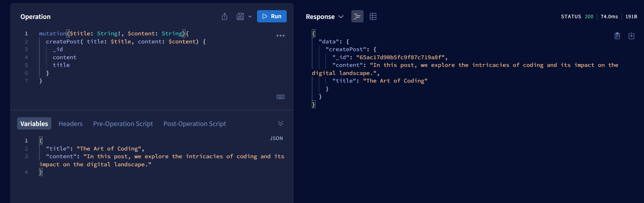Screen dimensions: 644x203
Task: Click the Operation panel heading
Action: pyautogui.click(x=35, y=16)
